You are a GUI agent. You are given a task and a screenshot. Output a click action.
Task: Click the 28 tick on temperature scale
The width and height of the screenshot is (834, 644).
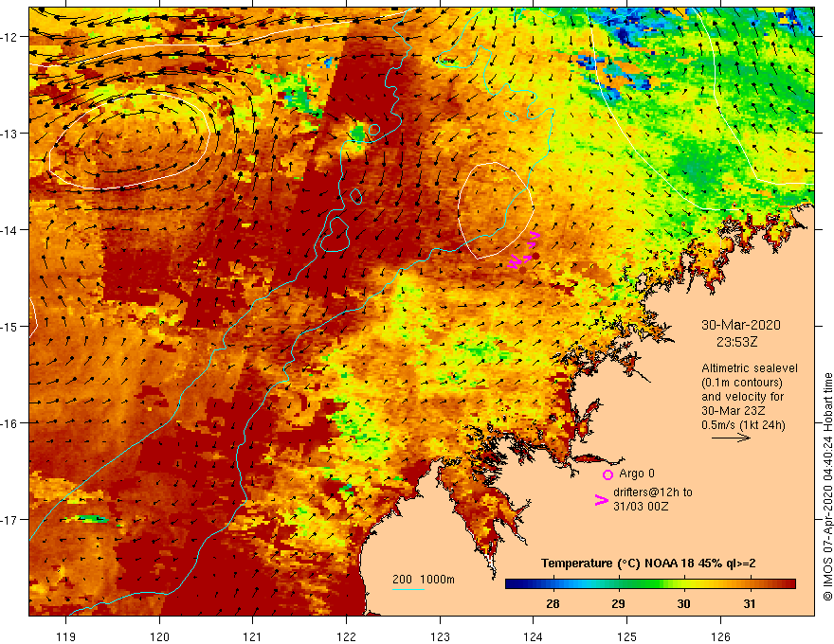click(553, 603)
